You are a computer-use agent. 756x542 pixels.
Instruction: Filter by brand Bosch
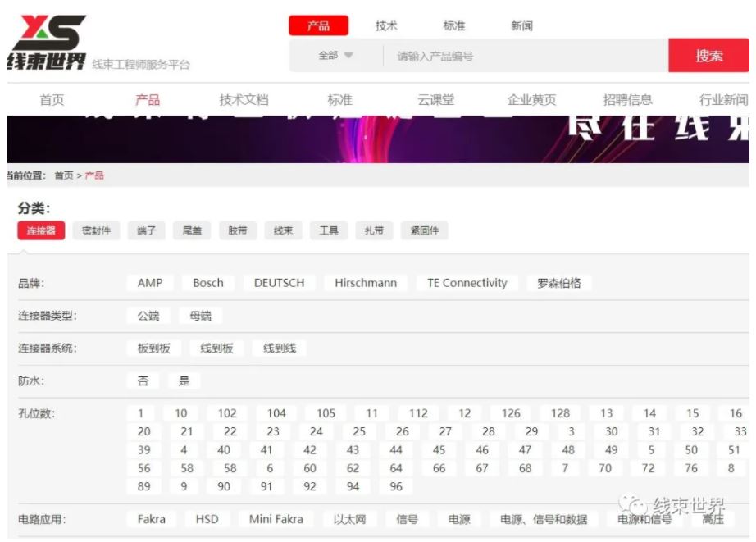click(208, 283)
